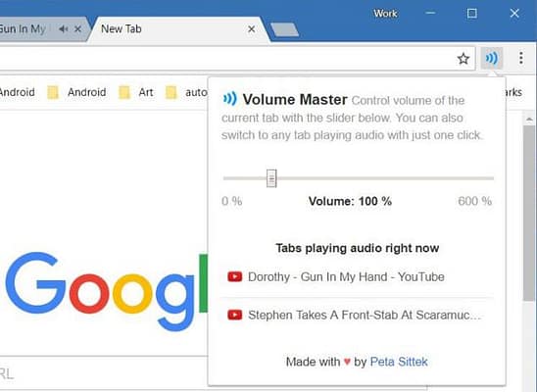Close the 'Gun In My' tab

[x=78, y=29]
